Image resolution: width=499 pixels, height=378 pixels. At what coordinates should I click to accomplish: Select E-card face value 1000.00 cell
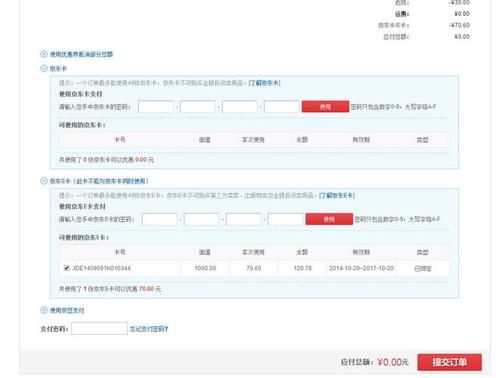coord(205,268)
